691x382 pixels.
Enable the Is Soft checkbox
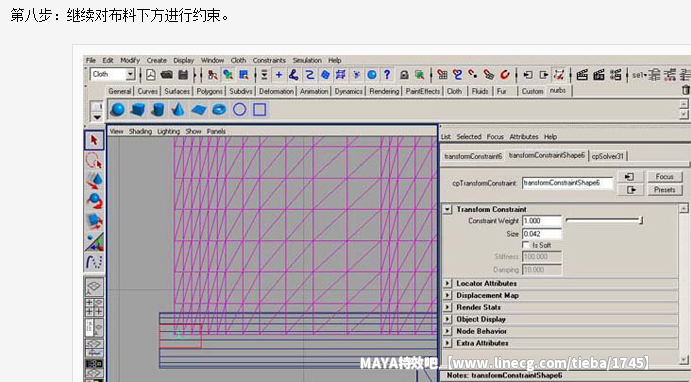(525, 245)
